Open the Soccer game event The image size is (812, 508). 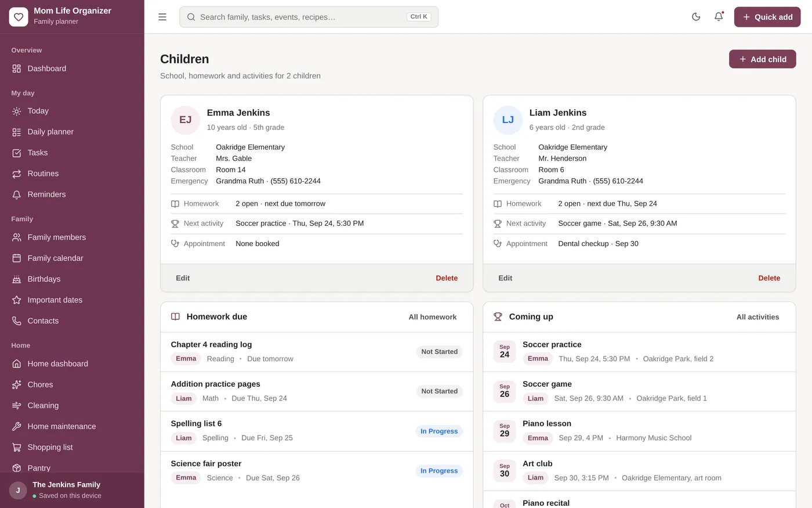click(x=639, y=392)
